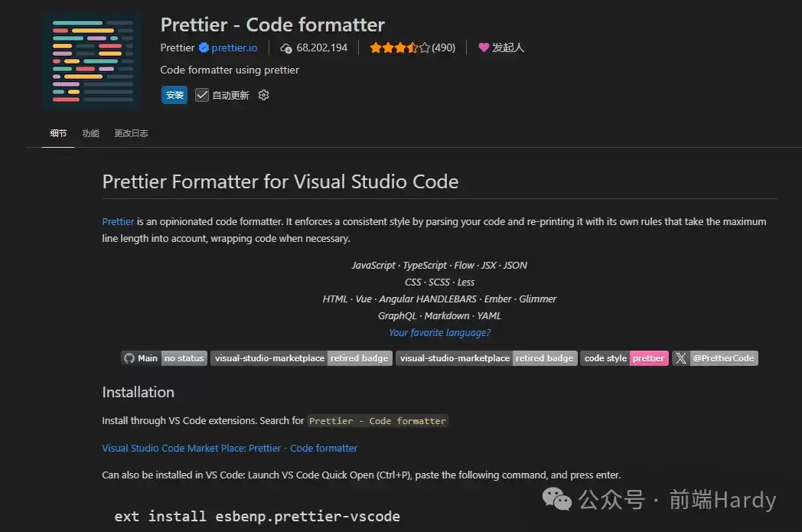Viewport: 802px width, 532px height.
Task: Click the sponsor heart icon
Action: 484,47
